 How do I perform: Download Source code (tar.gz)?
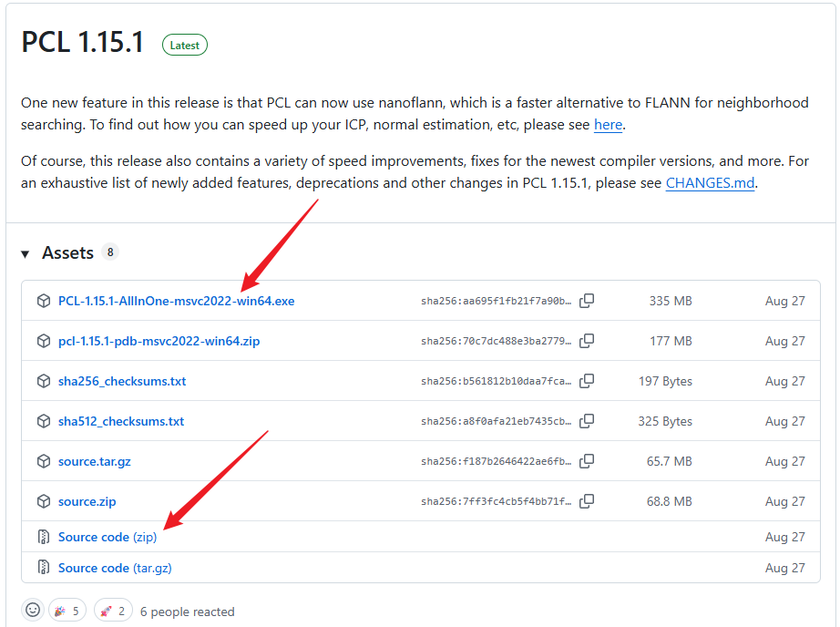coord(115,568)
